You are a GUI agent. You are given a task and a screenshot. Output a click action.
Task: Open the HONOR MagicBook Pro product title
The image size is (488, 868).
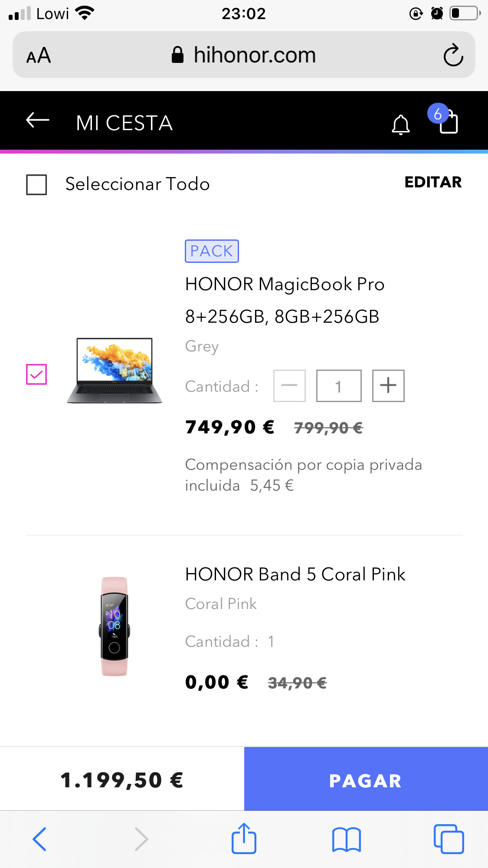click(x=285, y=285)
